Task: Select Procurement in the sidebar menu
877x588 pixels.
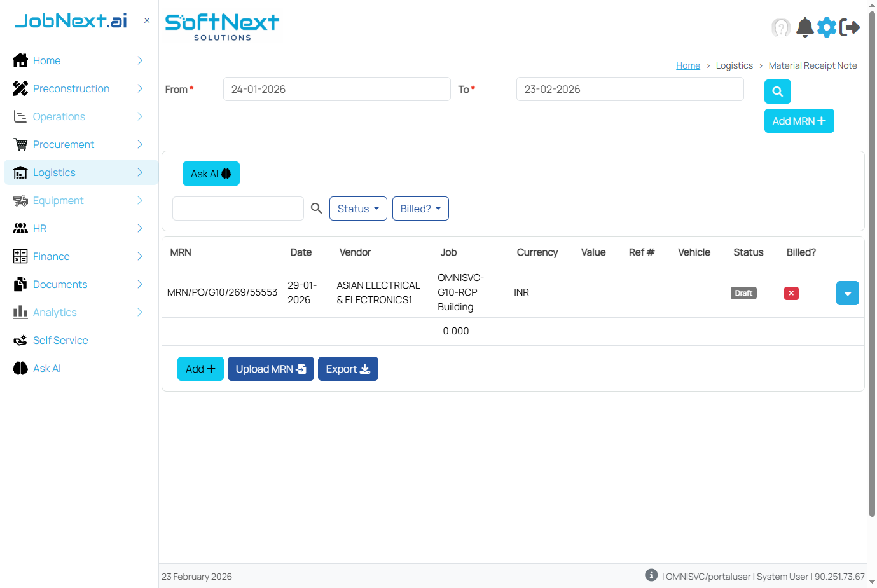Action: pos(63,144)
